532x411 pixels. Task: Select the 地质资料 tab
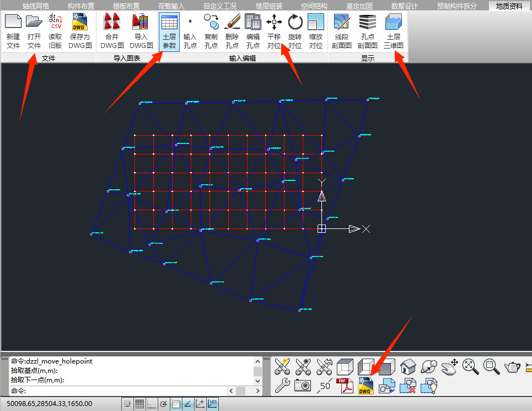point(509,6)
